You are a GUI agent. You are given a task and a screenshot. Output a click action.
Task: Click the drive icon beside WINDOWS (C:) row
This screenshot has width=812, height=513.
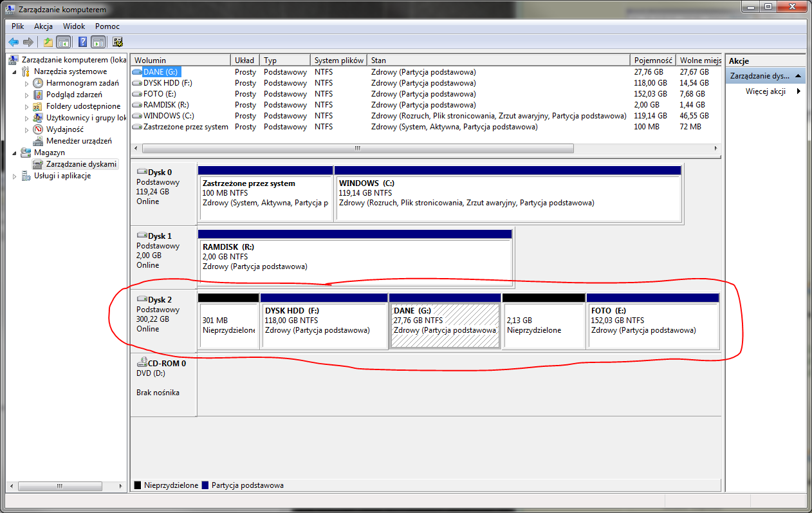click(137, 116)
